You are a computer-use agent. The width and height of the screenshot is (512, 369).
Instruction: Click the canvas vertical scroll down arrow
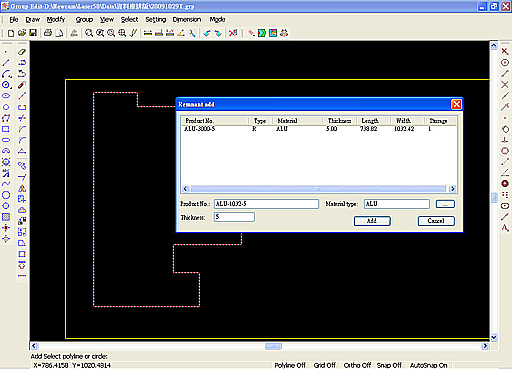coord(494,337)
